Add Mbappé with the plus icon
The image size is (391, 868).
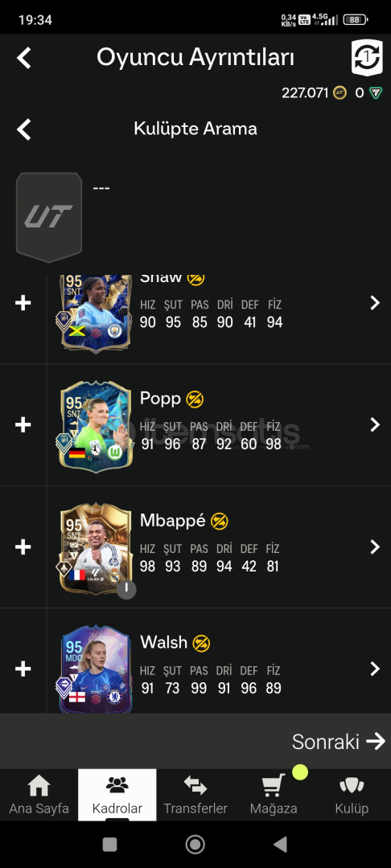tap(23, 547)
